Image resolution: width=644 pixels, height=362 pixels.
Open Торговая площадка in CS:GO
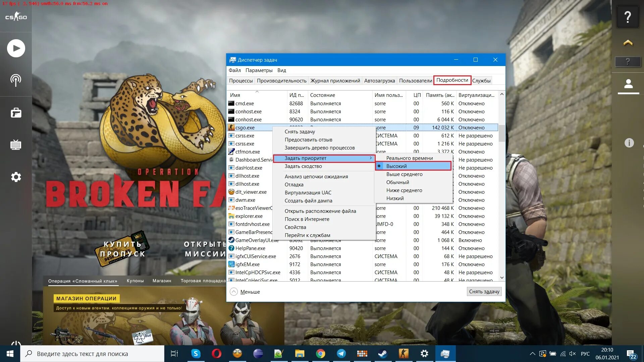click(x=203, y=281)
